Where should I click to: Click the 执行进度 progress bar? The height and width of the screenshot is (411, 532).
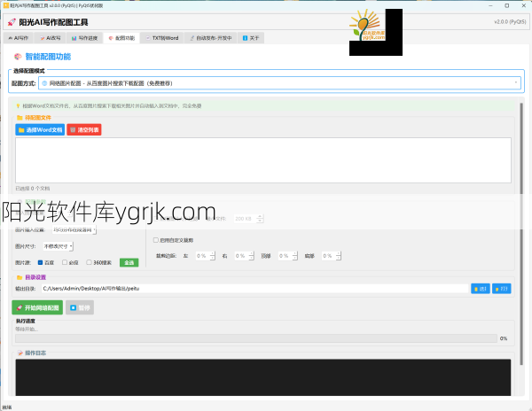click(256, 338)
